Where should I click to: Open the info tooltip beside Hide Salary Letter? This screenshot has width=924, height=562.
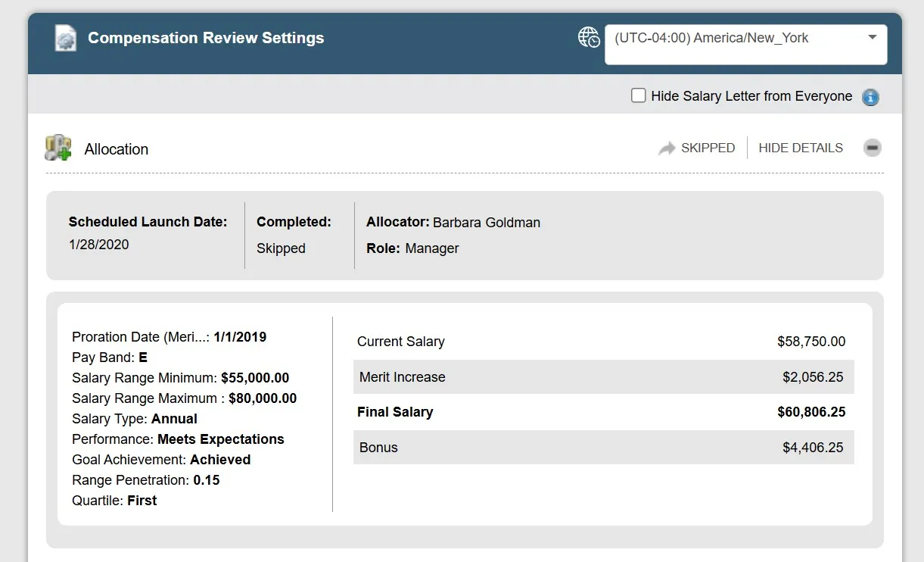point(870,97)
